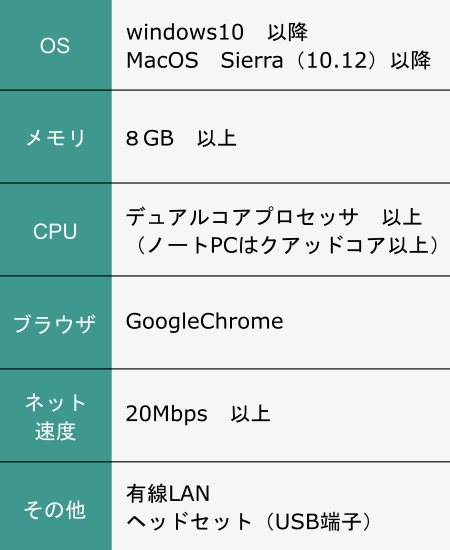Screen dimensions: 450x550
Task: Click the ノートPCはクアッドコア以上 note
Action: pyautogui.click(x=286, y=245)
